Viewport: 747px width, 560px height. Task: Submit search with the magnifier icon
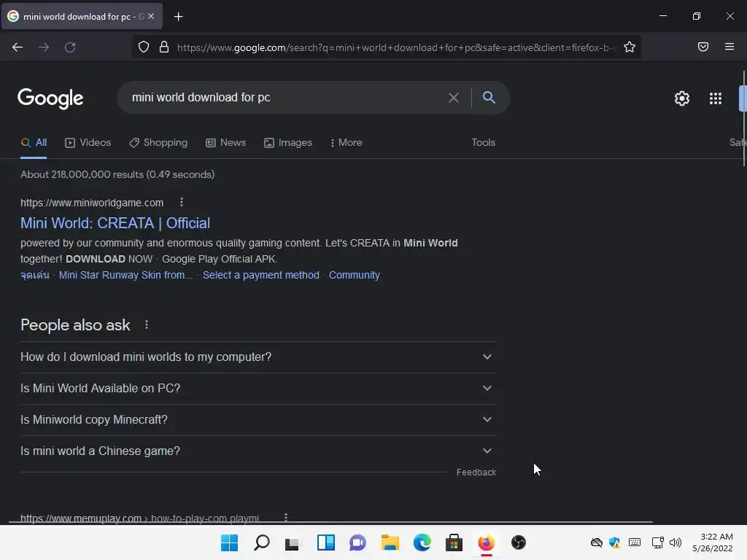[x=489, y=97]
